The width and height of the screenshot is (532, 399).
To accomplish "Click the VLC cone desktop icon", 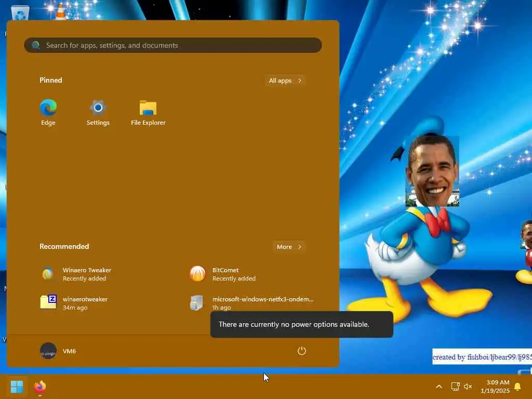I will tap(61, 12).
